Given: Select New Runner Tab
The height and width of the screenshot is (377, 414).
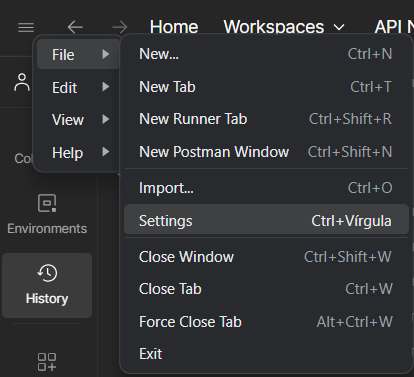Looking at the screenshot, I should (x=266, y=119).
